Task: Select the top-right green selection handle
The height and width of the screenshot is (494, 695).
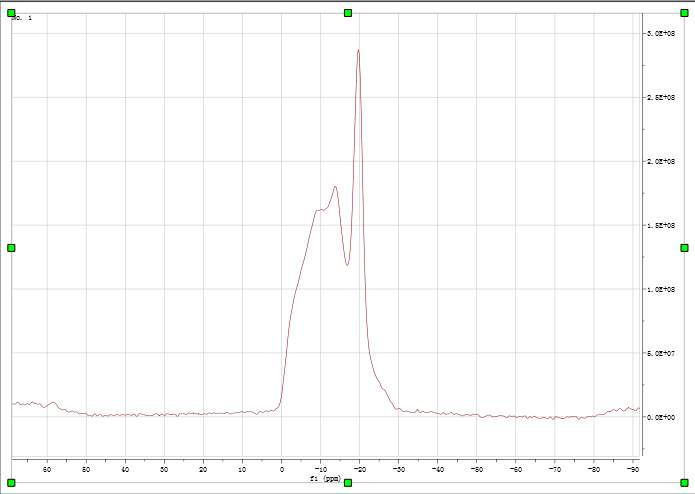Action: click(x=684, y=13)
